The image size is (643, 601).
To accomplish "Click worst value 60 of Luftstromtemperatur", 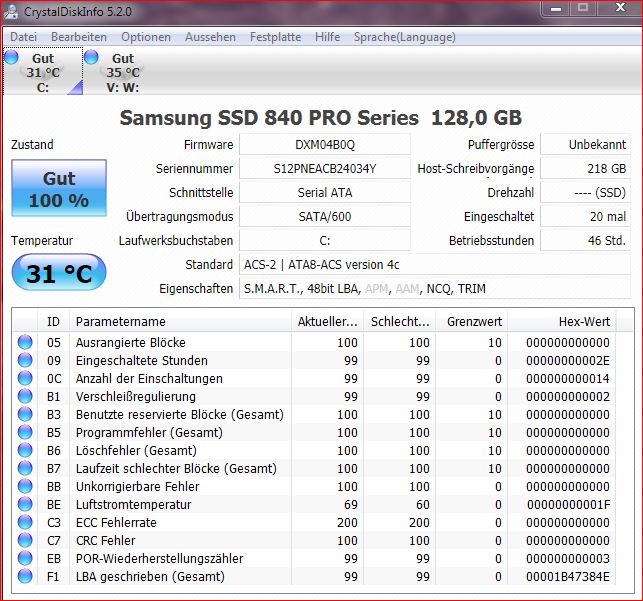I will pyautogui.click(x=423, y=505).
